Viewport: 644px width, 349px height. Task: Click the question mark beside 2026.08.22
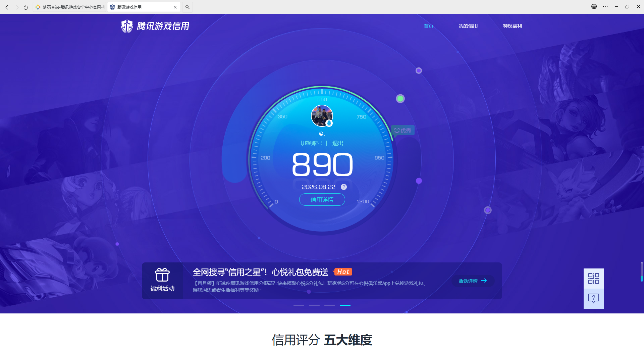coord(344,187)
